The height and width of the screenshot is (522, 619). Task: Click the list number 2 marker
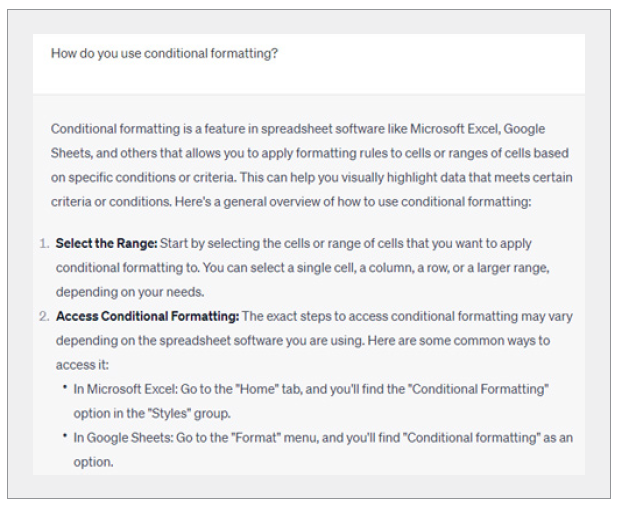44,316
